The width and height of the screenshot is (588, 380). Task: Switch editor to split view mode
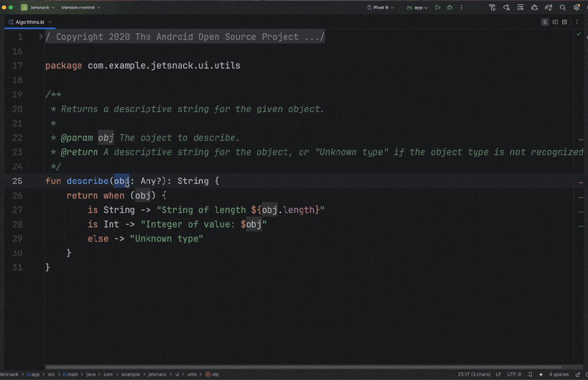555,22
